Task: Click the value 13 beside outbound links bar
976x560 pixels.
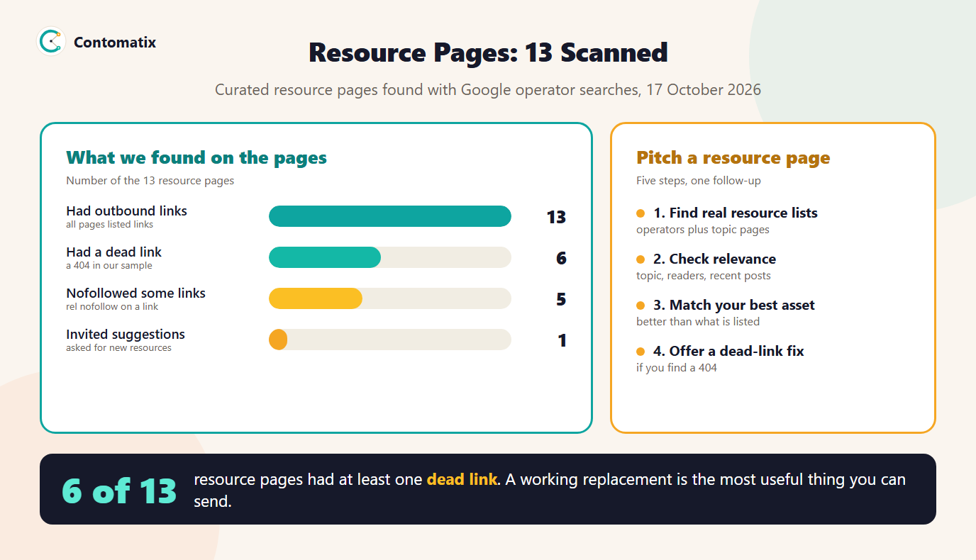Action: tap(556, 217)
